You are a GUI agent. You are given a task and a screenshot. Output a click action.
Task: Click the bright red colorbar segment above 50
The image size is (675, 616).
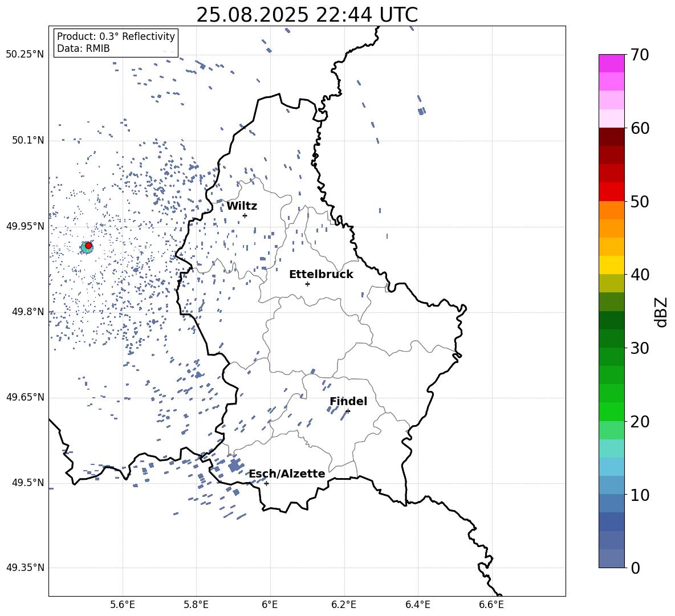click(611, 192)
